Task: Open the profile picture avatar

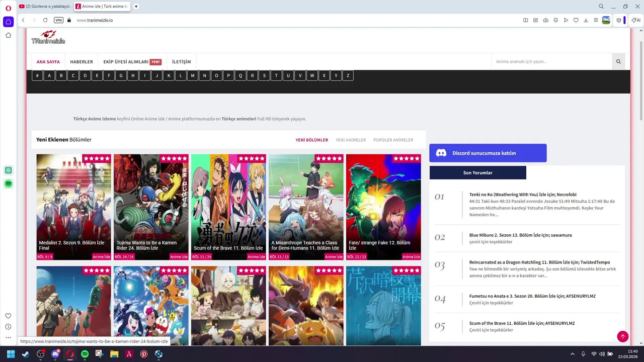Action: pos(606,20)
